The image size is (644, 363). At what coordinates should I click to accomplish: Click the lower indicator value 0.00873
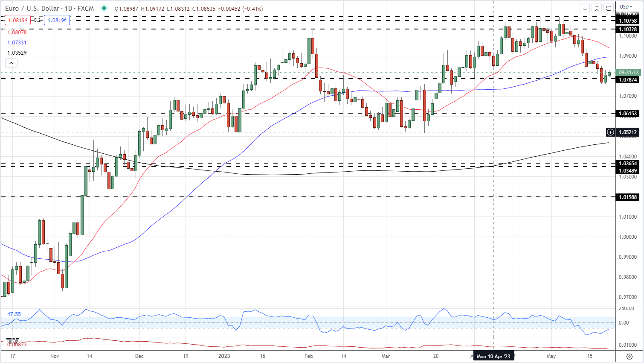[x=17, y=344]
